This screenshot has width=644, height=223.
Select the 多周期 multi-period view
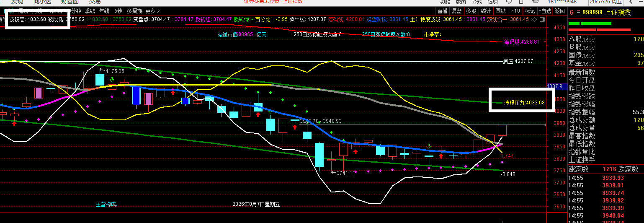click(x=134, y=11)
